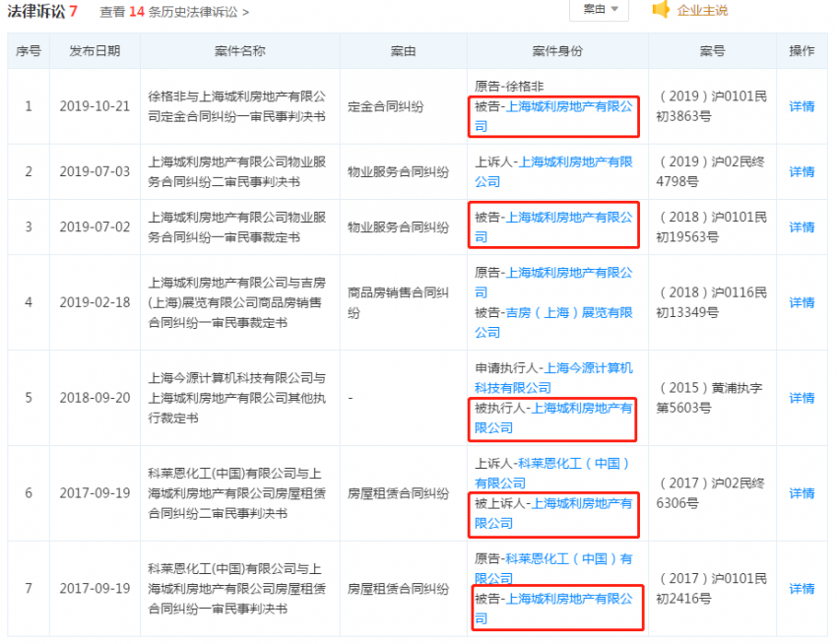Viewport: 837px width, 644px height.
Task: Click the 案由 column header
Action: pos(403,51)
